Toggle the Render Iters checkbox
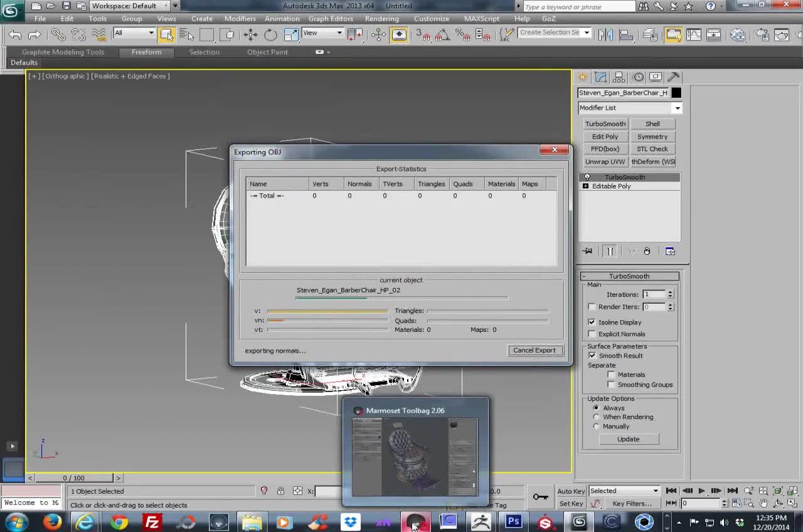 coord(592,307)
